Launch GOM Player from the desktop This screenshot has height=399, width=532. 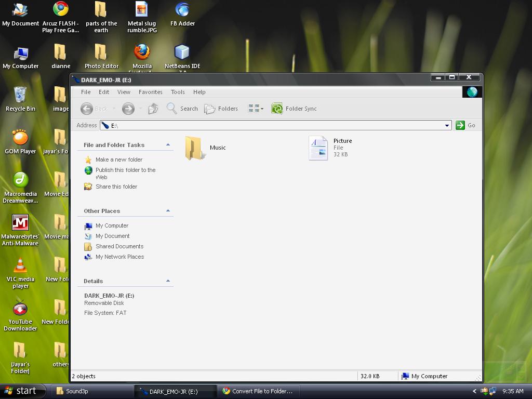[x=20, y=138]
